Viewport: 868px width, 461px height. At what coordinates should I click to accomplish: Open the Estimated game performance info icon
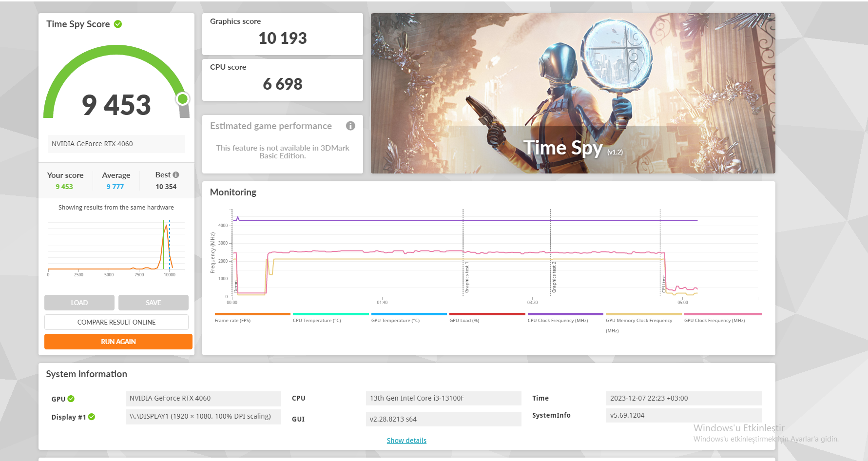click(350, 126)
